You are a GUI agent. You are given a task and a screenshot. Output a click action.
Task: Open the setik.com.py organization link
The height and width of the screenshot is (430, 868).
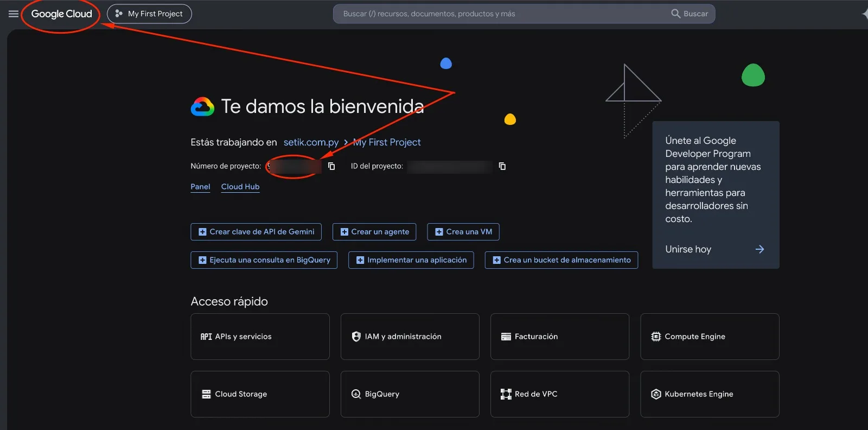tap(311, 142)
